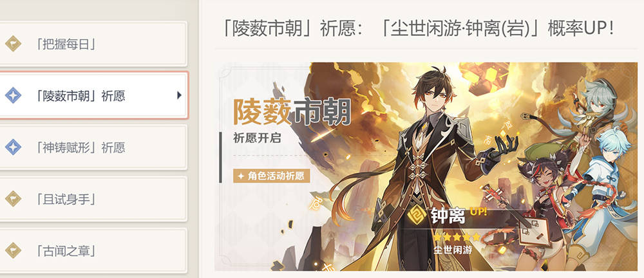
Task: Click the blue star icon beside 「神铸赋形」祈愿
Action: point(13,147)
